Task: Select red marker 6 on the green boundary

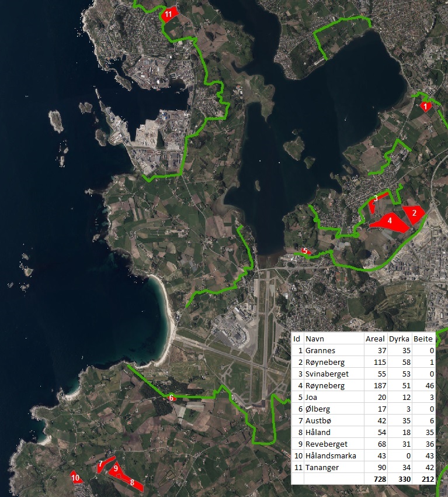Action: coord(171,398)
